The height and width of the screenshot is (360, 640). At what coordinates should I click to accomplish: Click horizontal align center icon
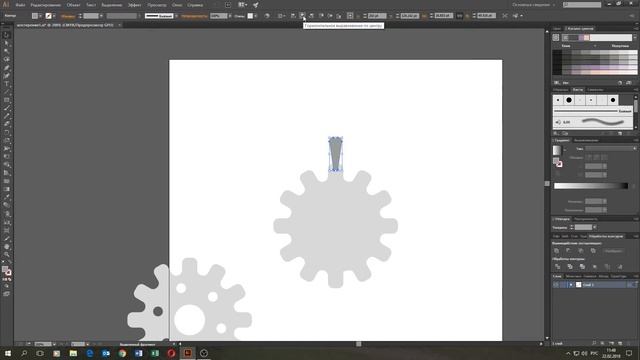click(x=302, y=16)
